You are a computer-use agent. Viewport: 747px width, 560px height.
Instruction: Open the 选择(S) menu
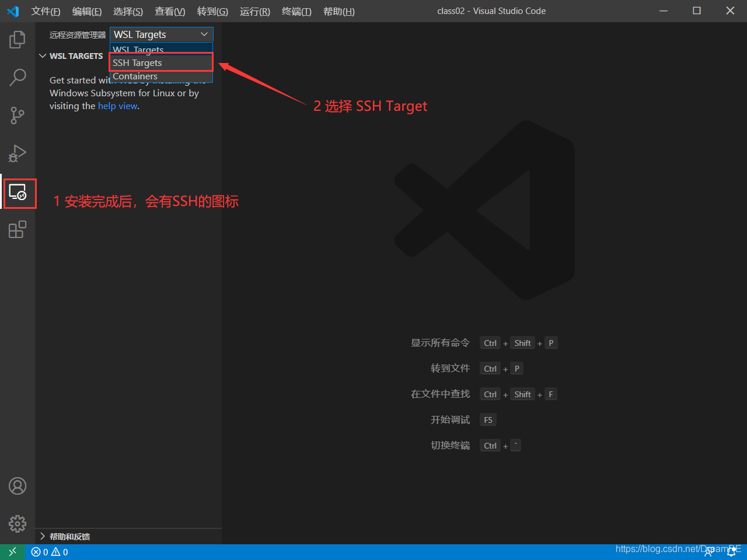tap(128, 11)
